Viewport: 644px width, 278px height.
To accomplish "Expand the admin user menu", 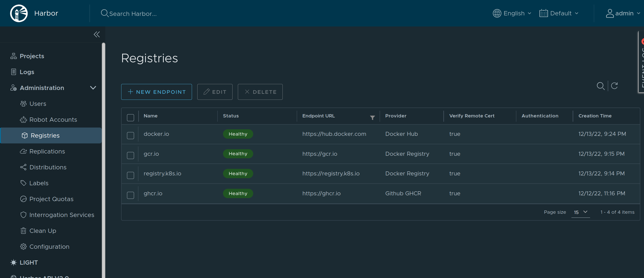I will point(623,13).
